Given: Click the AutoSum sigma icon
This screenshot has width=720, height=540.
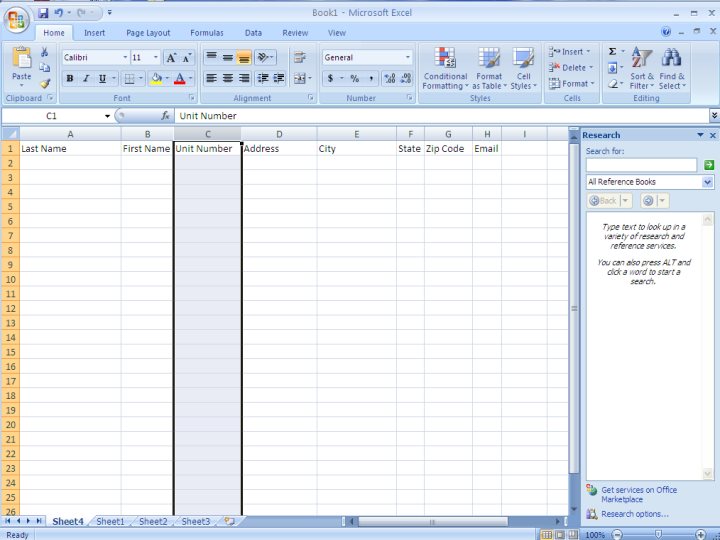Looking at the screenshot, I should point(613,51).
